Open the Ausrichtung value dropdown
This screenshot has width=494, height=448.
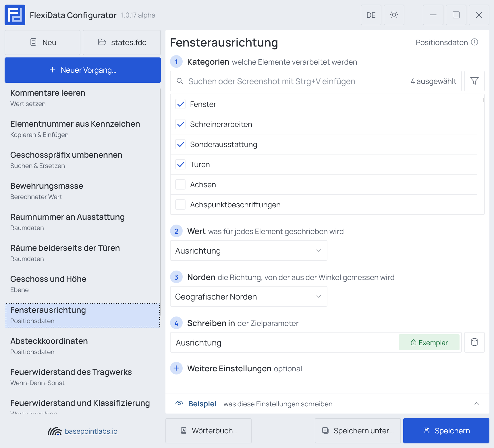click(x=248, y=250)
